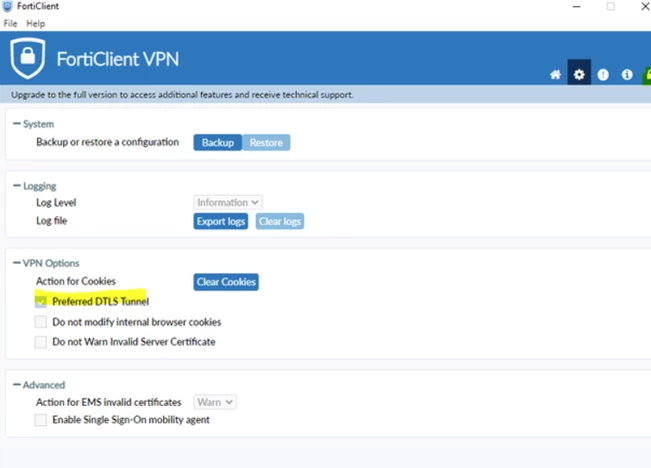Enable Single Sign-On mobility agent checkbox
The image size is (651, 468).
click(41, 420)
